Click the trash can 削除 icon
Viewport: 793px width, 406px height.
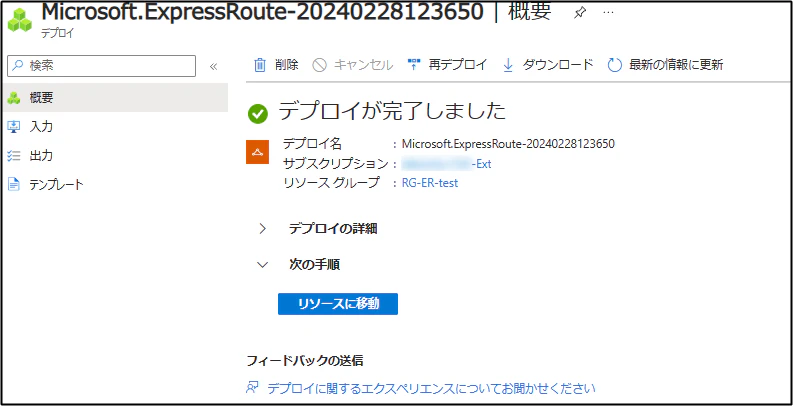click(259, 65)
